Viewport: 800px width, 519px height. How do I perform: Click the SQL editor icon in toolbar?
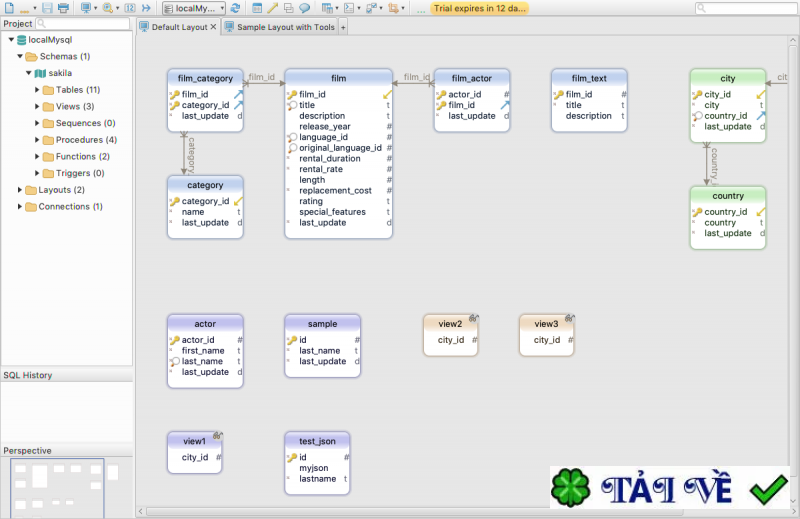pos(349,8)
